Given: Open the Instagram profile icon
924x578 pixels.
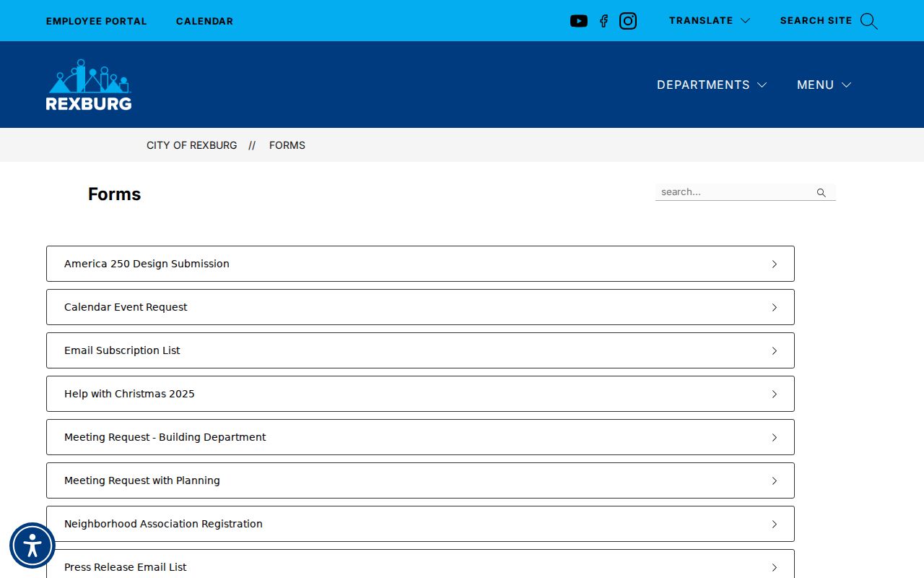Looking at the screenshot, I should click(628, 21).
